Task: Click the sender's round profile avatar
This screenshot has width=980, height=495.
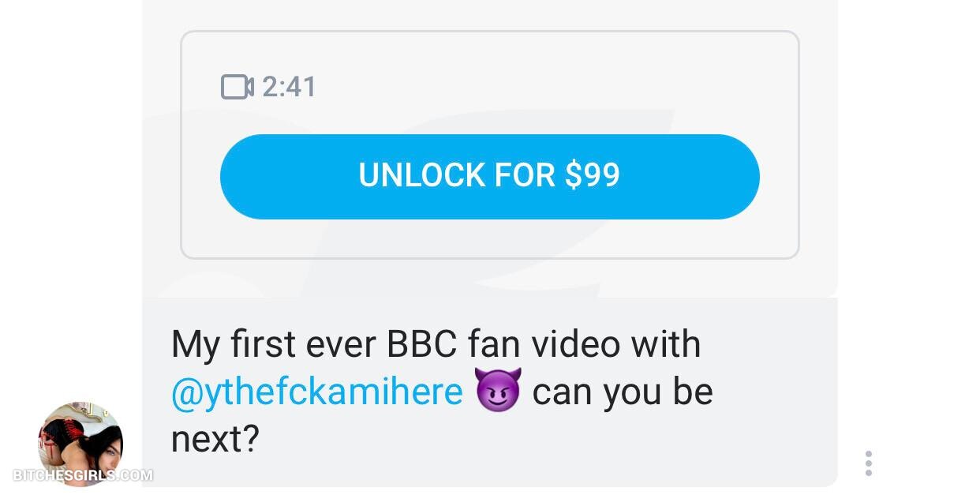Action: [x=80, y=443]
